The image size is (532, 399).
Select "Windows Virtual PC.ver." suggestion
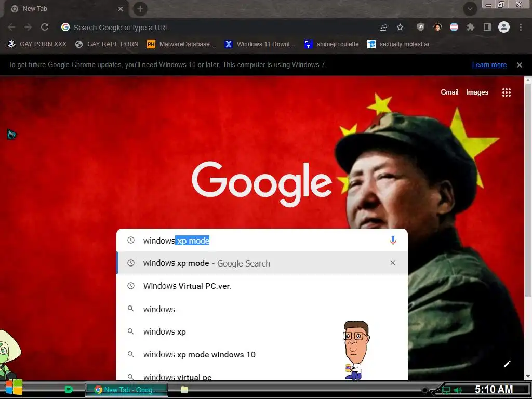[x=262, y=286]
